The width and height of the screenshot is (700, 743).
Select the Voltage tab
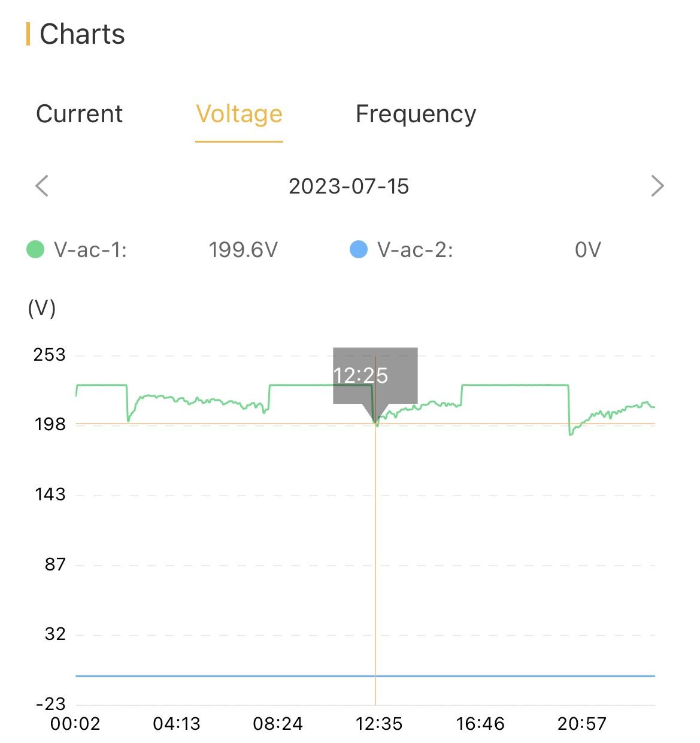click(239, 114)
